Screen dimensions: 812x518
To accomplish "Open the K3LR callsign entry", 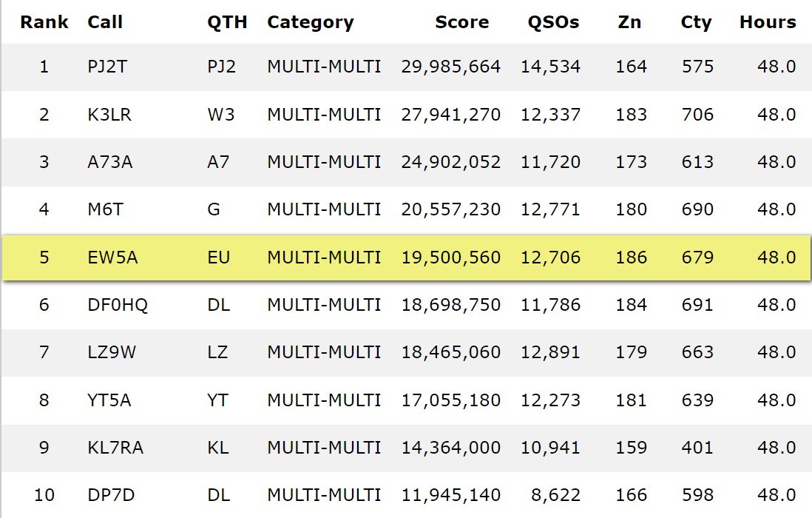I will tap(109, 115).
